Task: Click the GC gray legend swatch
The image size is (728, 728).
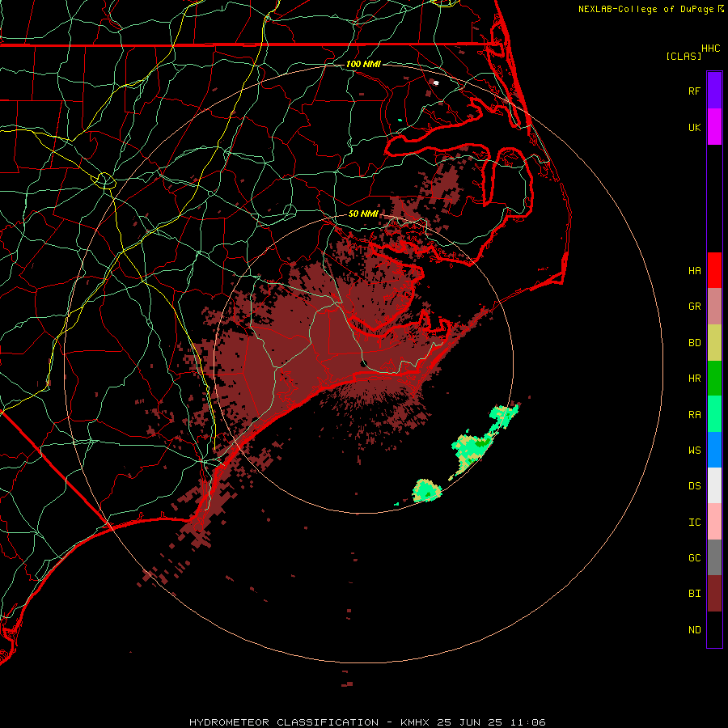Action: [714, 557]
